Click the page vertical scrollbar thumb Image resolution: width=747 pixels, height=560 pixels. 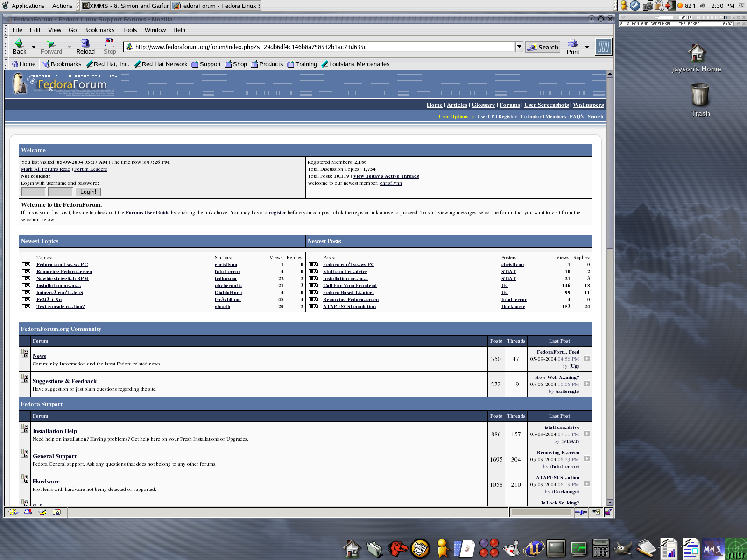click(610, 163)
